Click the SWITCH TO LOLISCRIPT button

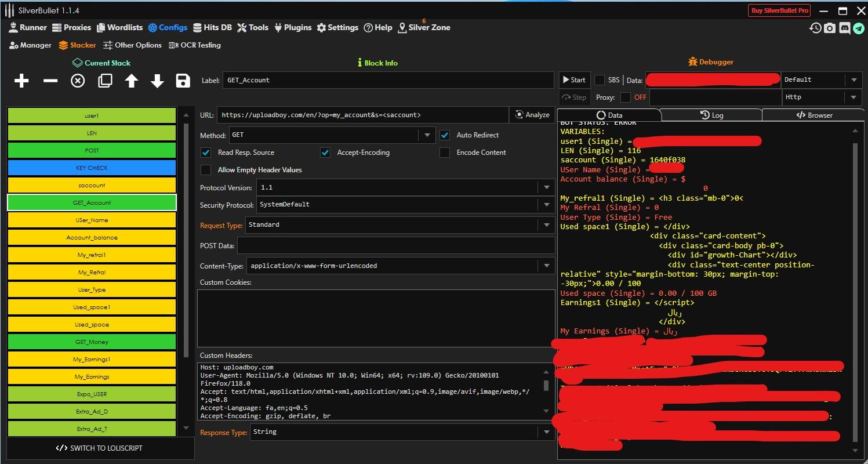tap(99, 448)
